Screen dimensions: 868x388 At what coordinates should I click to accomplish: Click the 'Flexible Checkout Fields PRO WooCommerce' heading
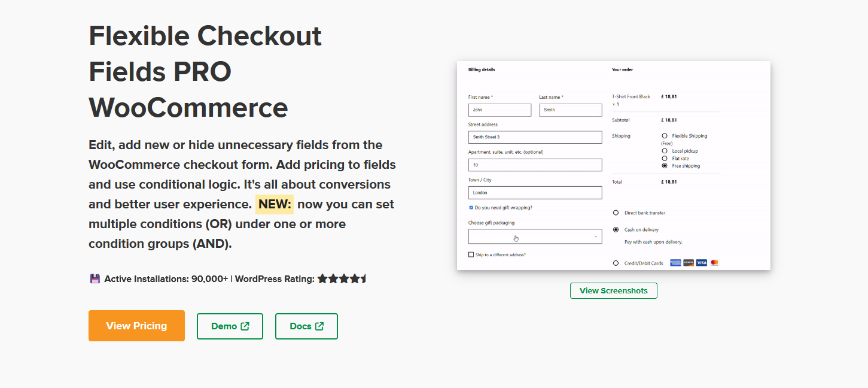pos(205,72)
